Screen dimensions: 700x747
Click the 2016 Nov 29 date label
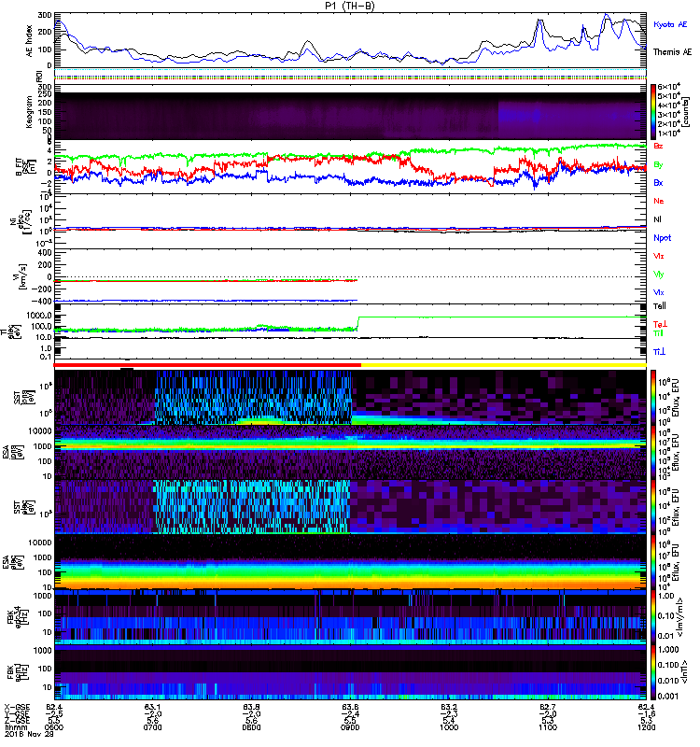(x=29, y=734)
